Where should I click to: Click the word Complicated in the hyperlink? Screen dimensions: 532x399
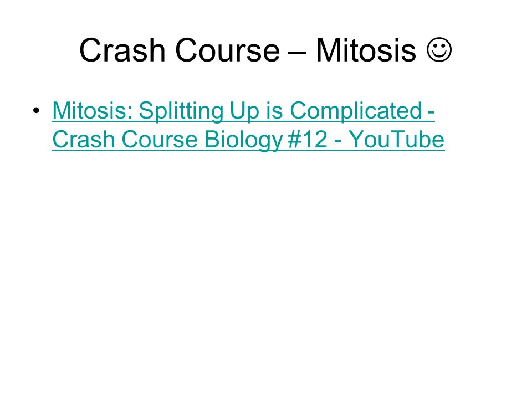[356, 111]
